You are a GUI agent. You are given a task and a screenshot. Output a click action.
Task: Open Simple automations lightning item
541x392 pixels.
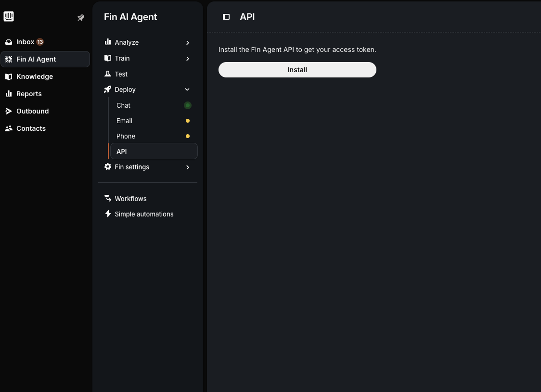[143, 214]
